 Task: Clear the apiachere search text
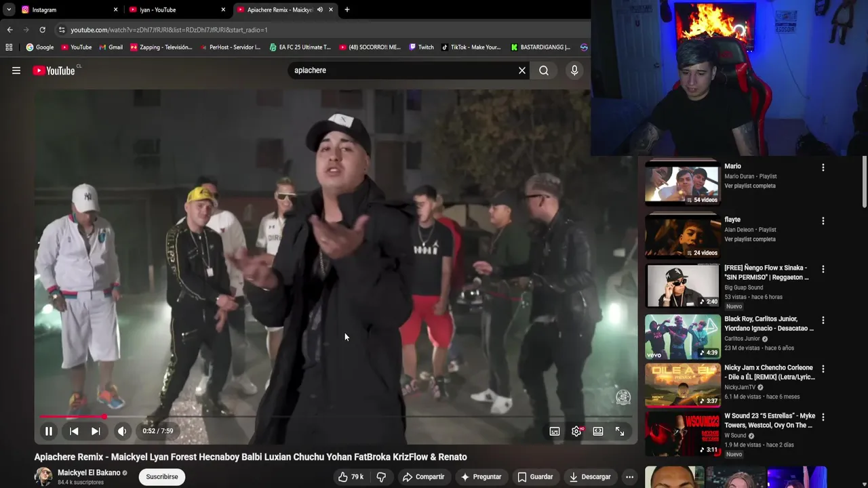click(522, 70)
